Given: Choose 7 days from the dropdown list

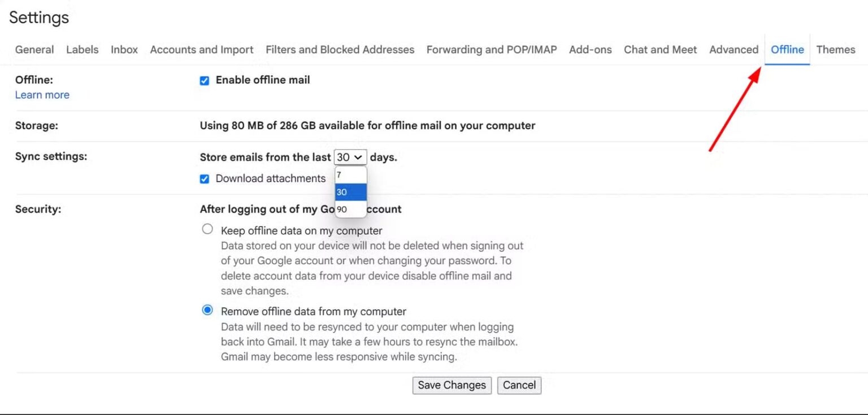Looking at the screenshot, I should click(x=350, y=174).
